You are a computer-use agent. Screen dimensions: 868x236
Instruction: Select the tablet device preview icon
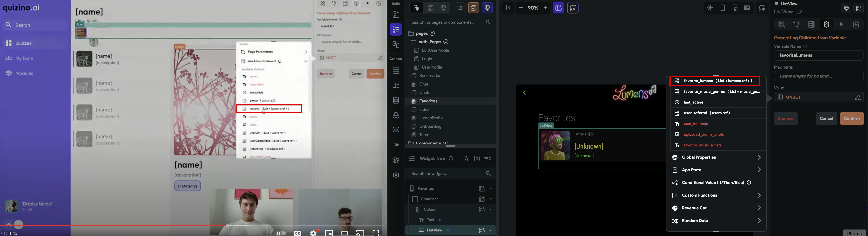pyautogui.click(x=735, y=8)
